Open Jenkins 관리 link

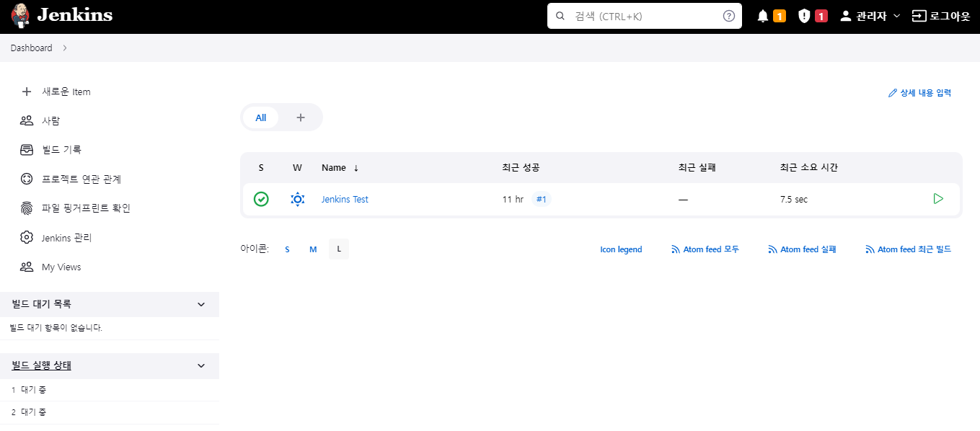(67, 238)
